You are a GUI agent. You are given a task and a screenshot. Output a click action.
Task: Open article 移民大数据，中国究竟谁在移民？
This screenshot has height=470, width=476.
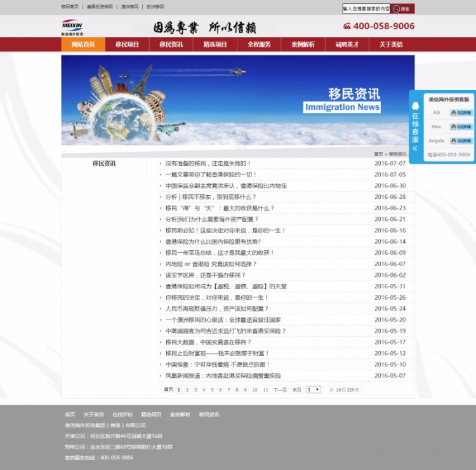(208, 342)
